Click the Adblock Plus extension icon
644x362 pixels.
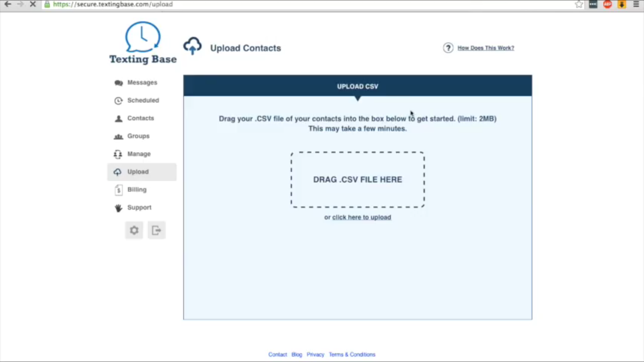(608, 4)
